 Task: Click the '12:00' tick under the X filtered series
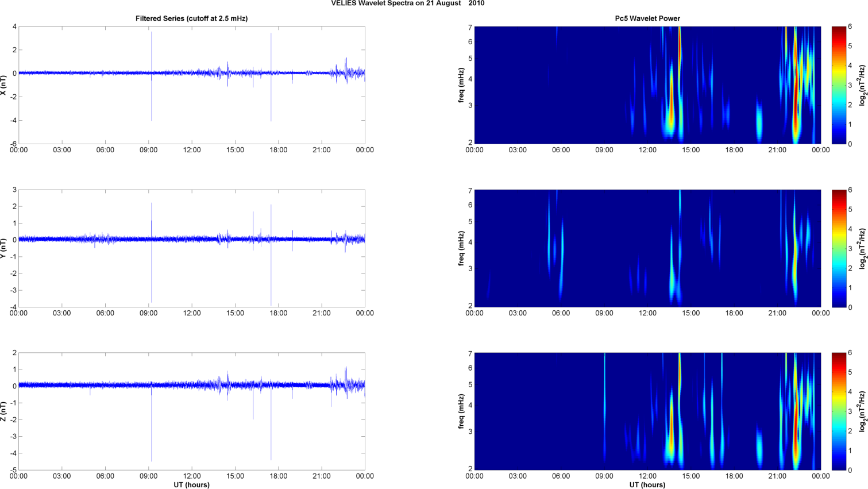(x=192, y=150)
